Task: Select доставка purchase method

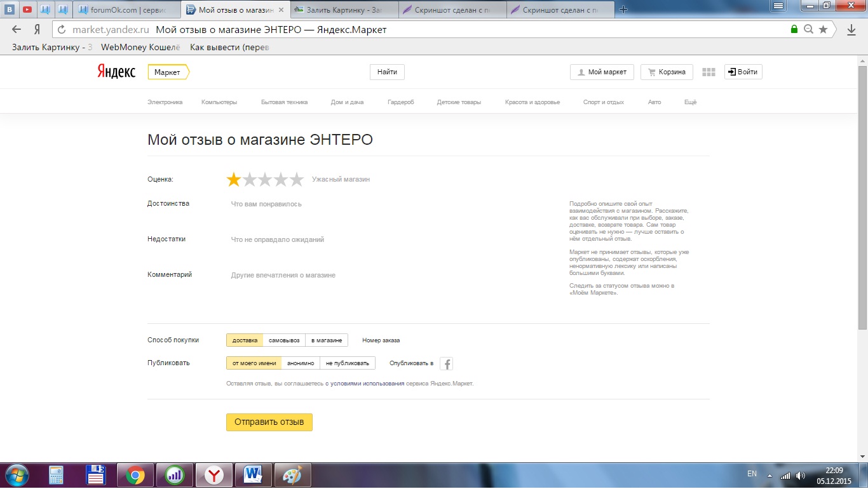Action: [245, 340]
